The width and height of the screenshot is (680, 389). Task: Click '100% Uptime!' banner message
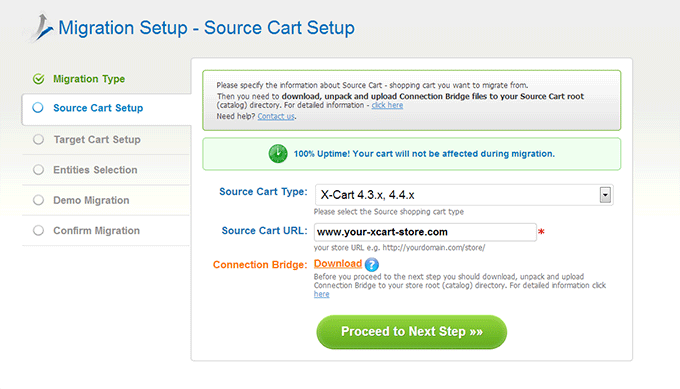point(424,154)
